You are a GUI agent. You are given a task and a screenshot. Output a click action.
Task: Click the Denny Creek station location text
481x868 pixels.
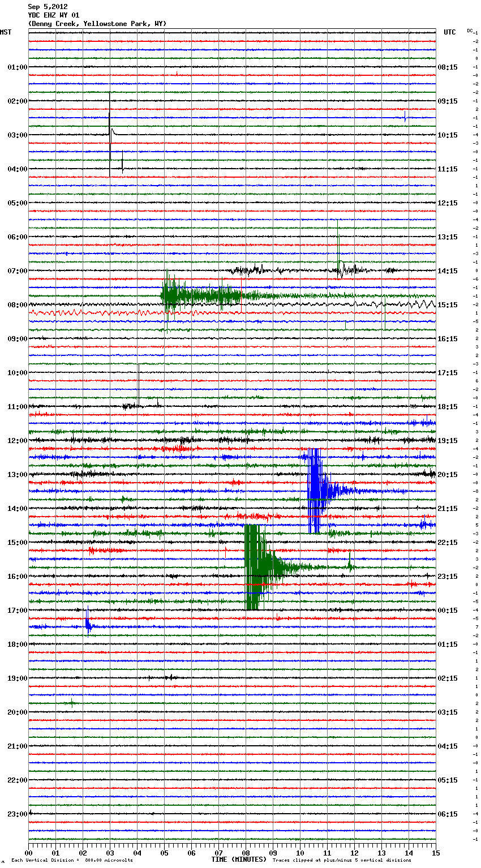97,24
